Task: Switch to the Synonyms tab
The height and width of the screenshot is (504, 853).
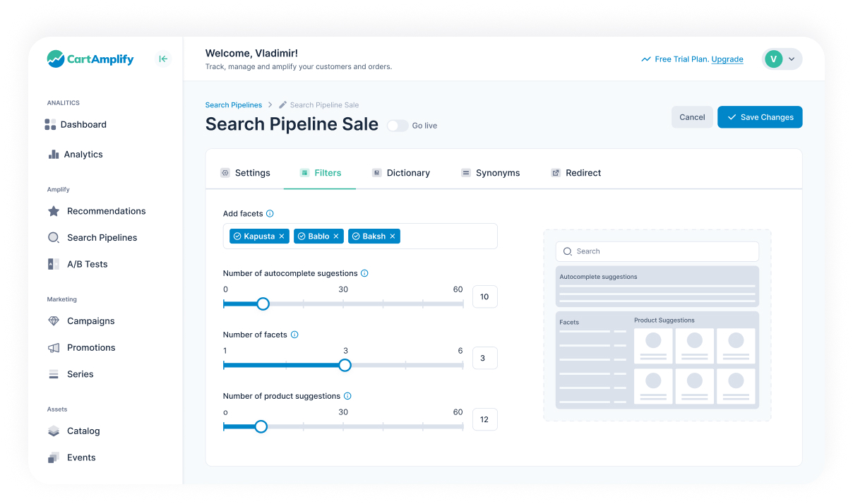Action: pyautogui.click(x=490, y=173)
